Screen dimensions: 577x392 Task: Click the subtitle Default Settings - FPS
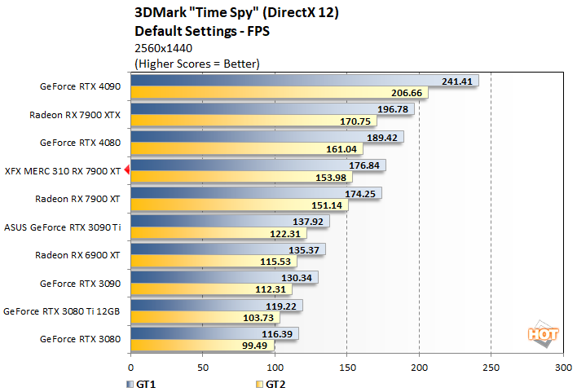pyautogui.click(x=202, y=31)
